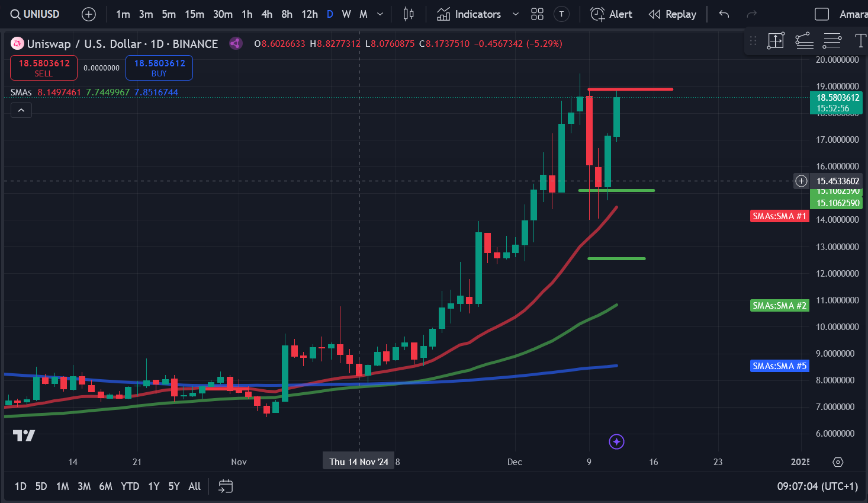
Task: Select the 5m timeframe
Action: coord(169,14)
